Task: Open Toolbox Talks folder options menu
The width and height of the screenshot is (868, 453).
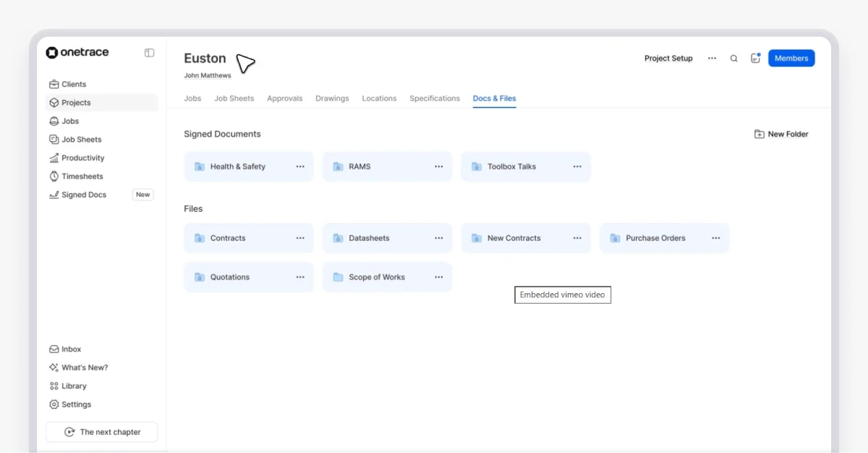Action: pos(577,166)
